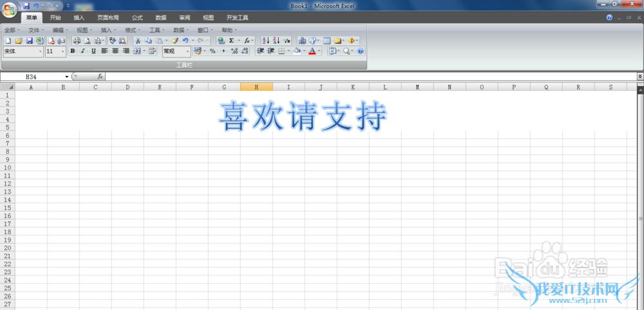Sort ascending A to Z

(x=266, y=41)
